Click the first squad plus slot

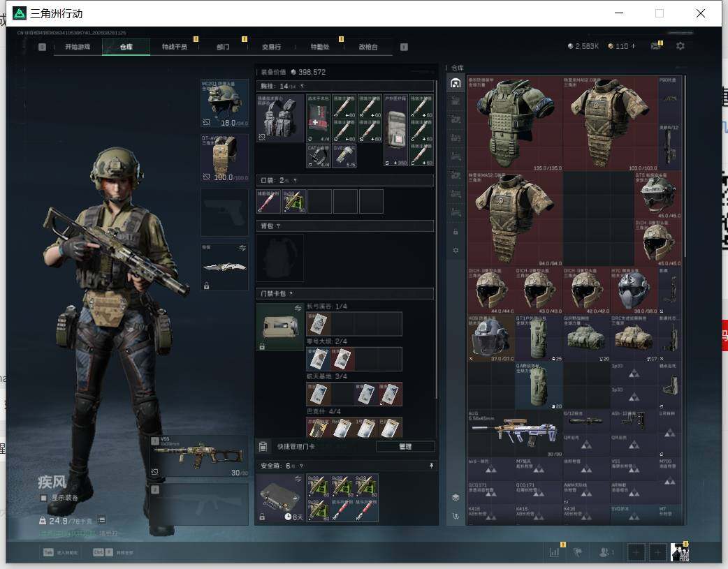[636, 552]
